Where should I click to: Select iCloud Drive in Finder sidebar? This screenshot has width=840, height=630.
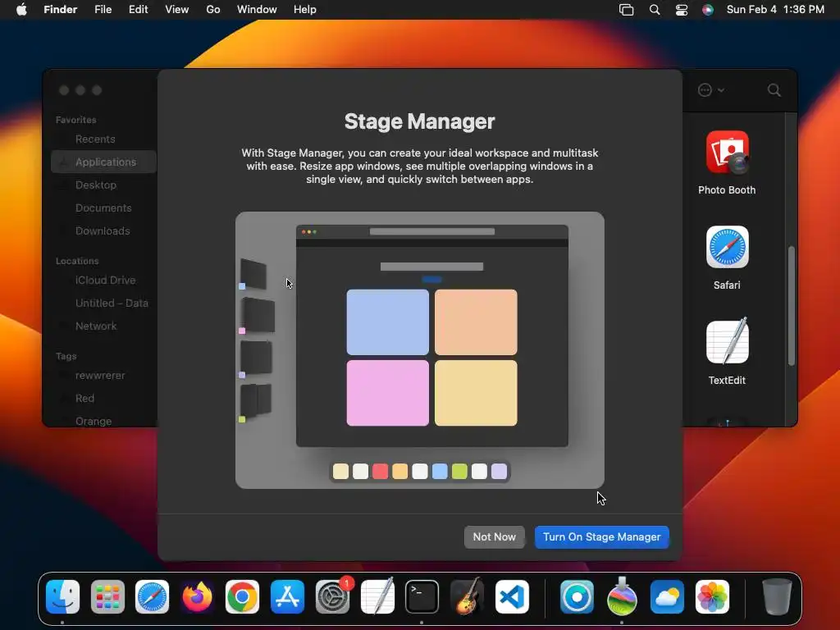coord(106,281)
